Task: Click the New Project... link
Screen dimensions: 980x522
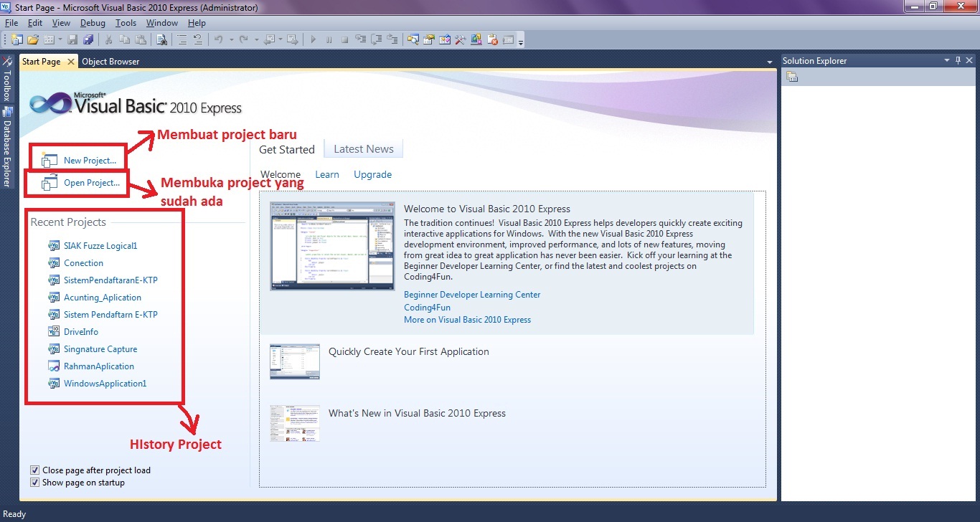Action: point(90,161)
